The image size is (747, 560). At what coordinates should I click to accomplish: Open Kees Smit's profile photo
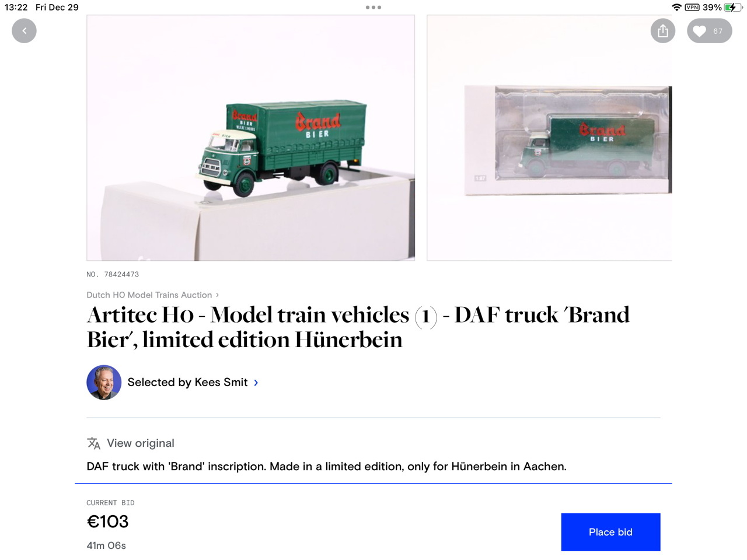click(x=104, y=383)
